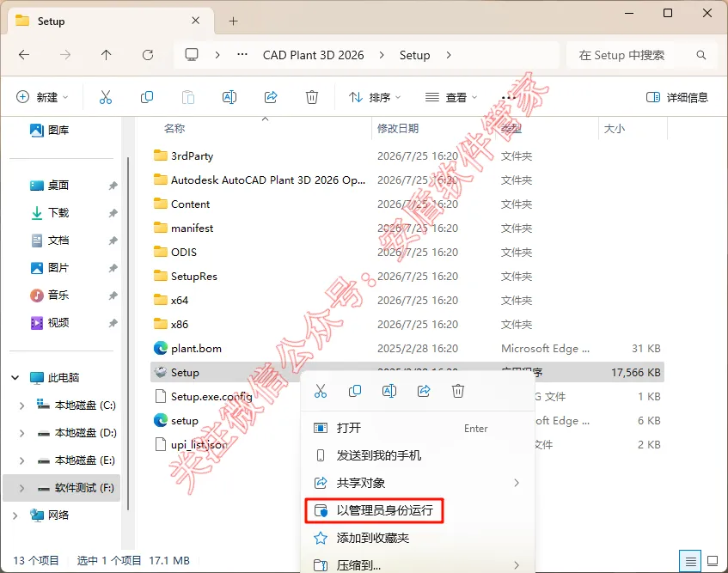Toggle the 详细信息 details pane
728x573 pixels.
(x=677, y=97)
